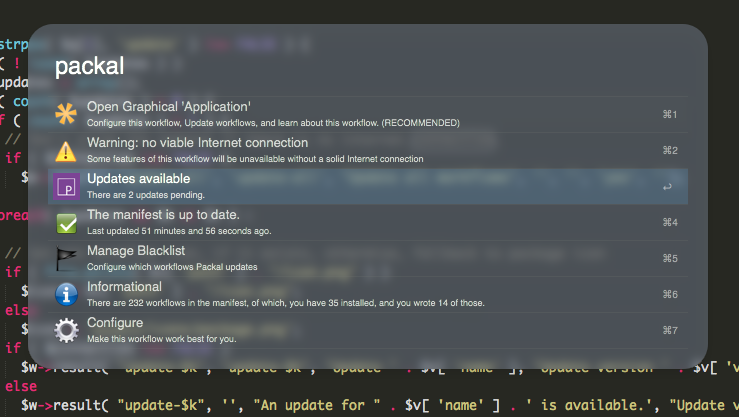Click the ⌘7 shortcut hint
This screenshot has height=417, width=739.
[x=670, y=330]
